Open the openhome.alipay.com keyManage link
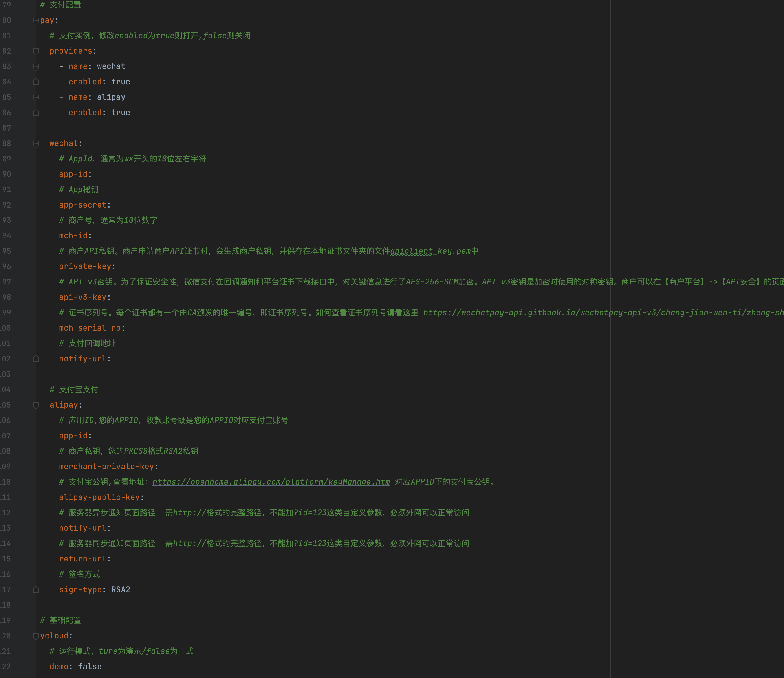The image size is (784, 678). (271, 482)
